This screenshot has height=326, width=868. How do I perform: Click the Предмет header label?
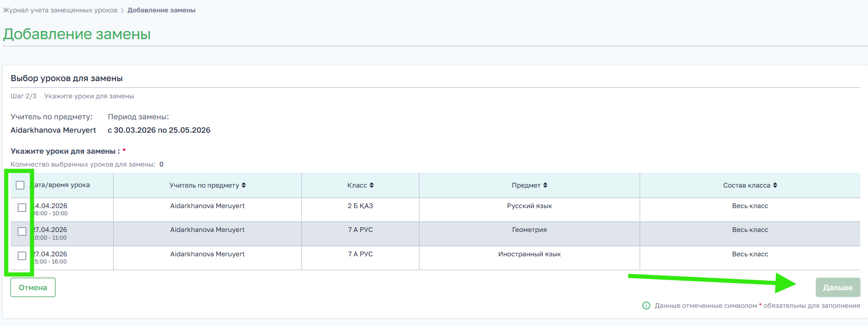(526, 185)
